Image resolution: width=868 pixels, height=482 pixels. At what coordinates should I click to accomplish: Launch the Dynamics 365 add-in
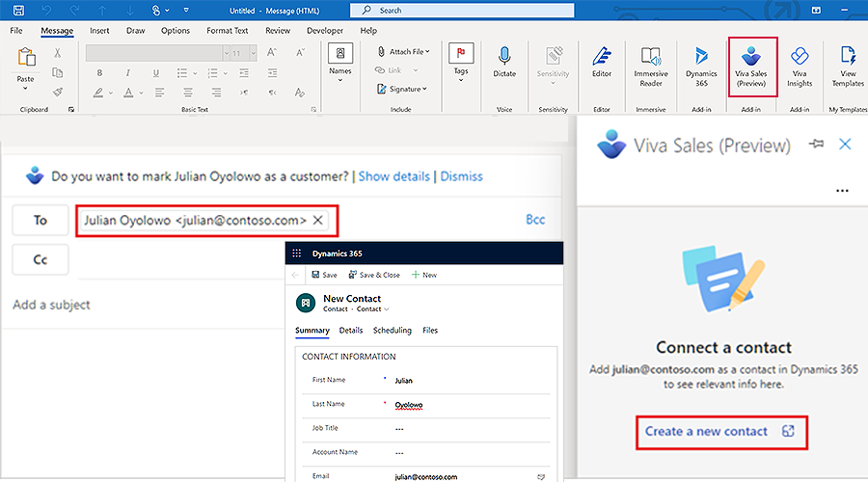click(x=701, y=67)
